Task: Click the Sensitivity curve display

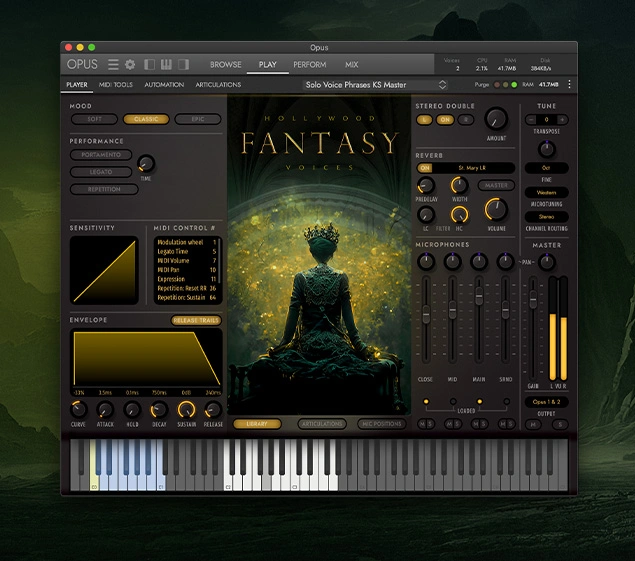Action: (104, 270)
